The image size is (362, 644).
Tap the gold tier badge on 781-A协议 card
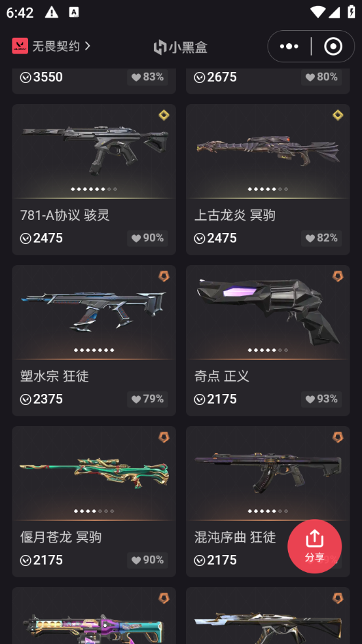point(164,115)
